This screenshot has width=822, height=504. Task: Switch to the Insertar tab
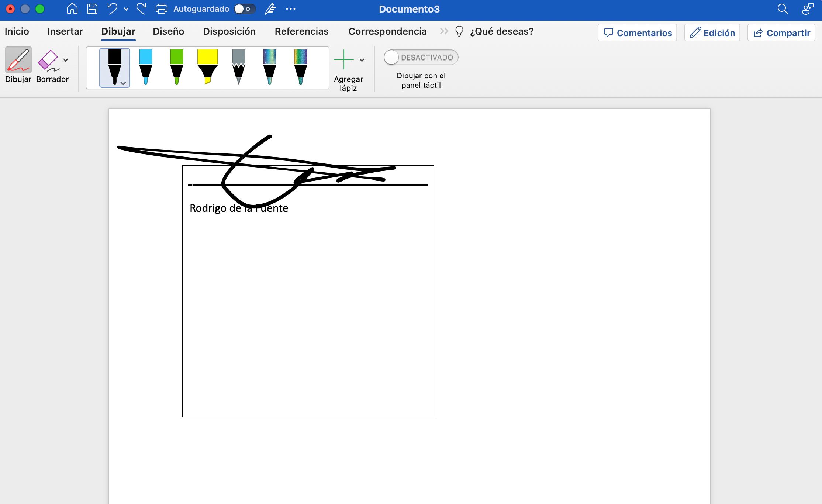(x=65, y=31)
